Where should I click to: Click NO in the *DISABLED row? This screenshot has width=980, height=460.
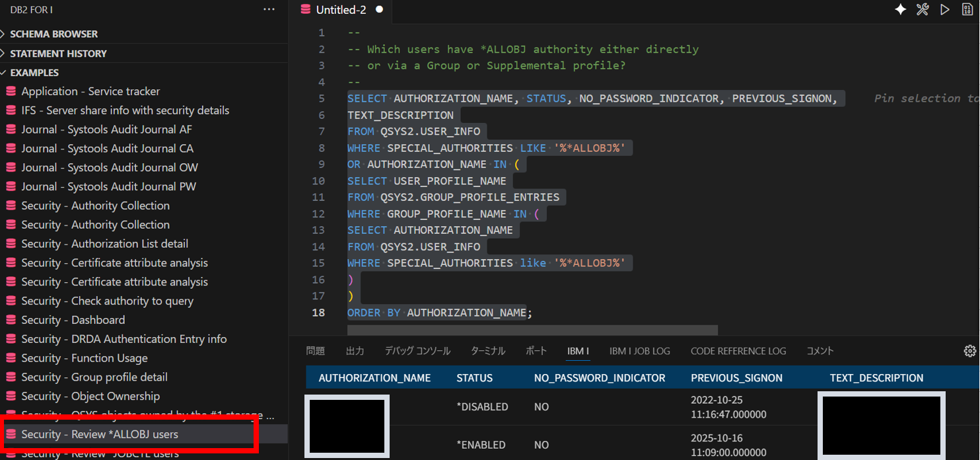click(x=542, y=407)
